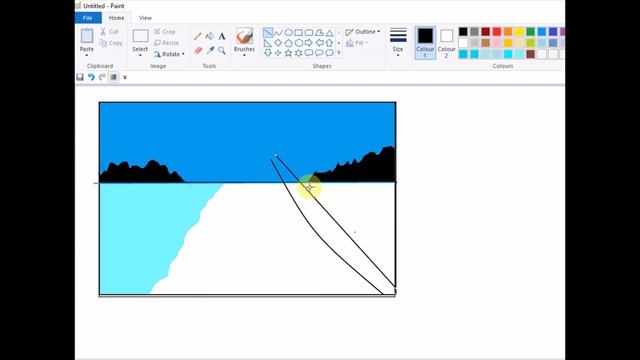
Task: Select the Eraser tool
Action: [x=198, y=50]
